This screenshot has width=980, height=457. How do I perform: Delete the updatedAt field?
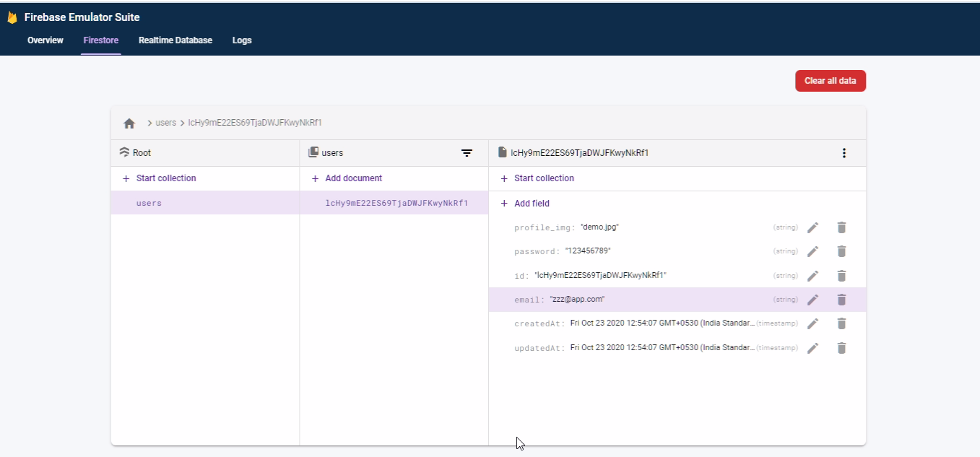tap(841, 348)
